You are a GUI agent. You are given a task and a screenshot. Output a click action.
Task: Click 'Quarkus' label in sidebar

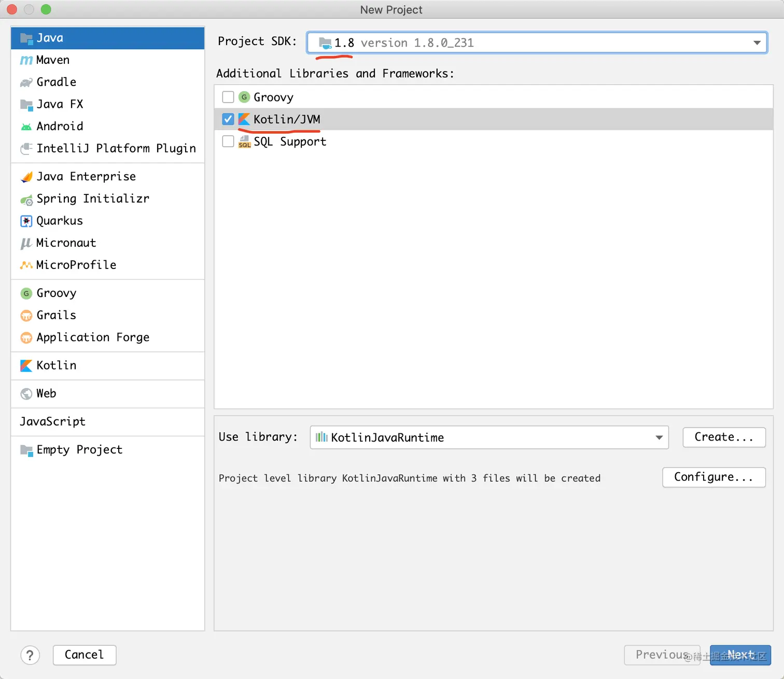pyautogui.click(x=60, y=221)
